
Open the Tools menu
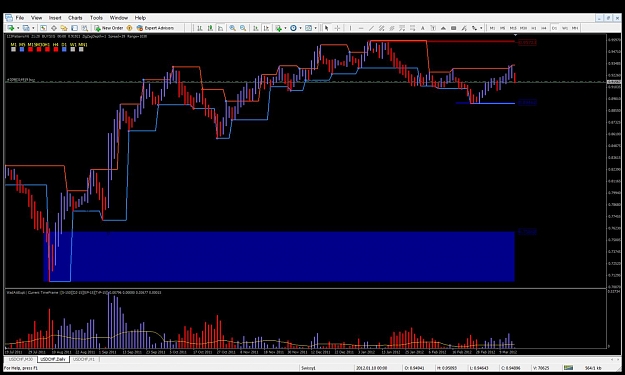[96, 18]
